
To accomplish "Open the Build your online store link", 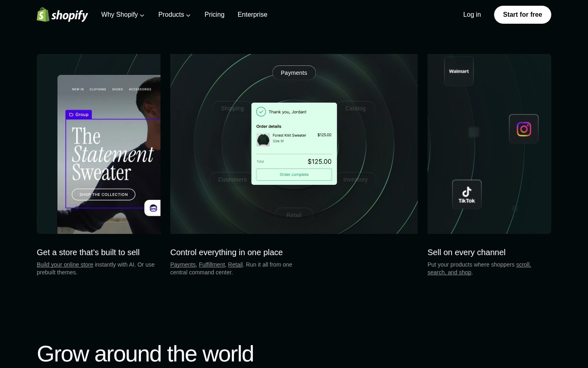I will [65, 265].
